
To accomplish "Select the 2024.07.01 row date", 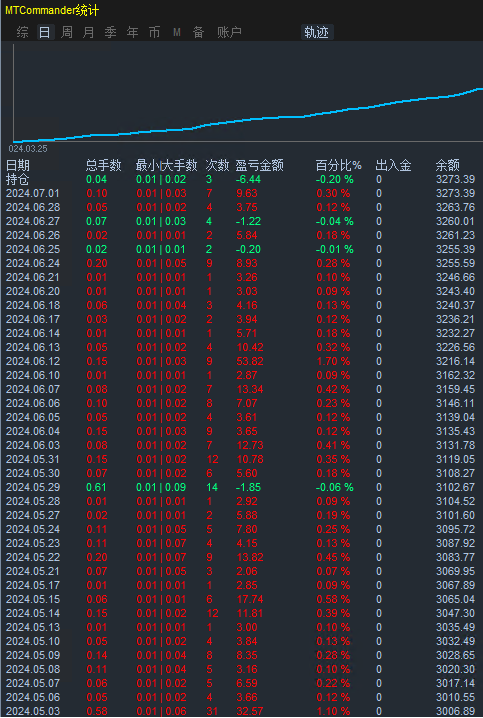I will point(33,193).
